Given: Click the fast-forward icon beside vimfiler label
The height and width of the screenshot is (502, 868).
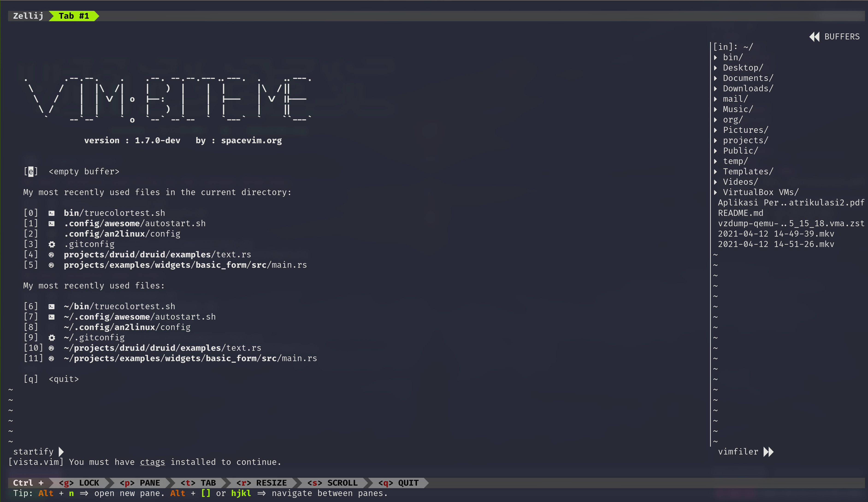Looking at the screenshot, I should (768, 452).
